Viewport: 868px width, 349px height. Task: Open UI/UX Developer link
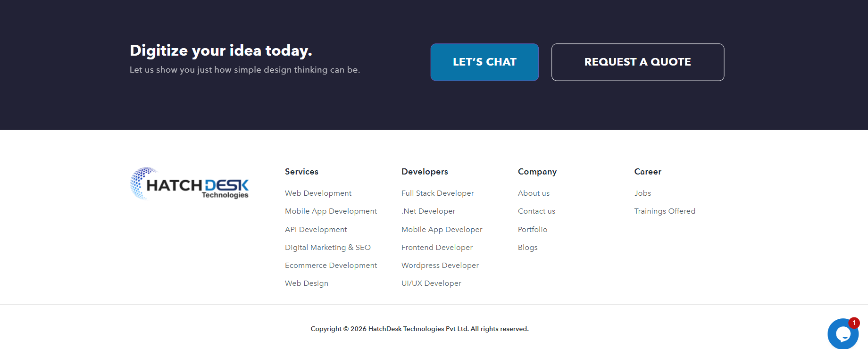(x=431, y=283)
